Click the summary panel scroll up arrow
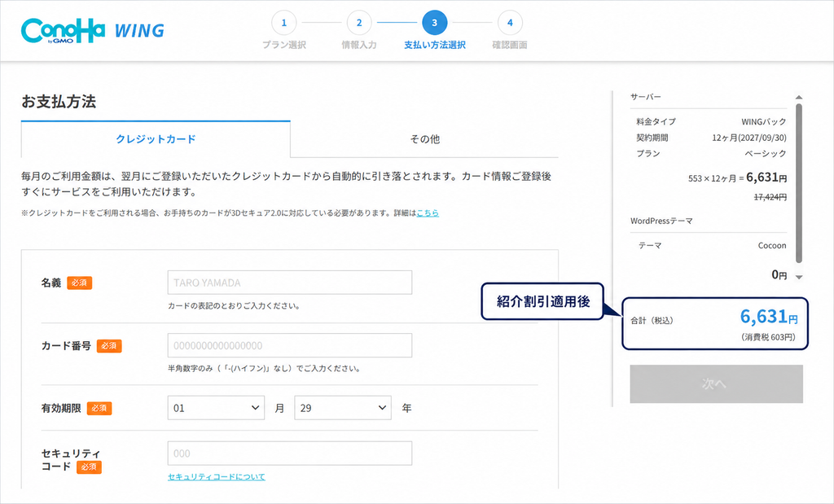834x504 pixels. coord(799,97)
